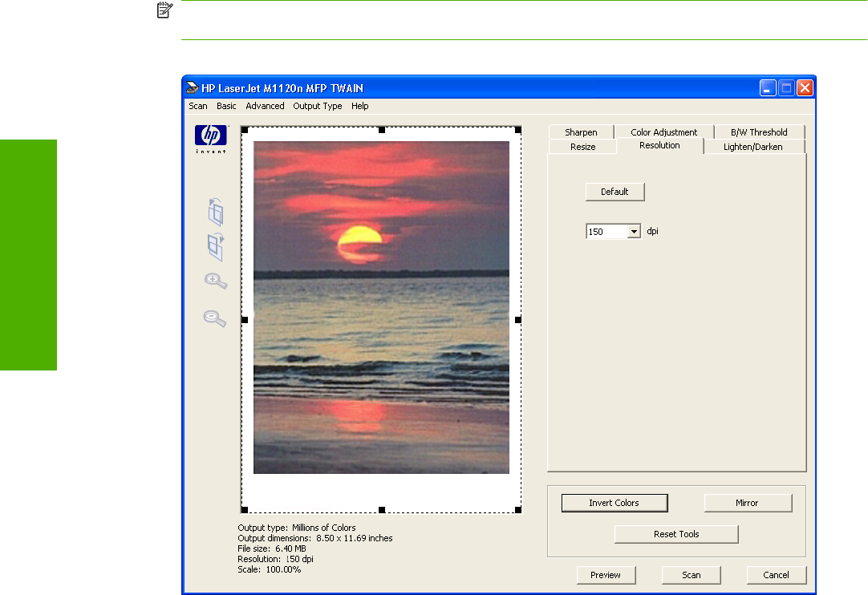Click the Invert Colors button
The height and width of the screenshot is (595, 868).
(x=614, y=503)
